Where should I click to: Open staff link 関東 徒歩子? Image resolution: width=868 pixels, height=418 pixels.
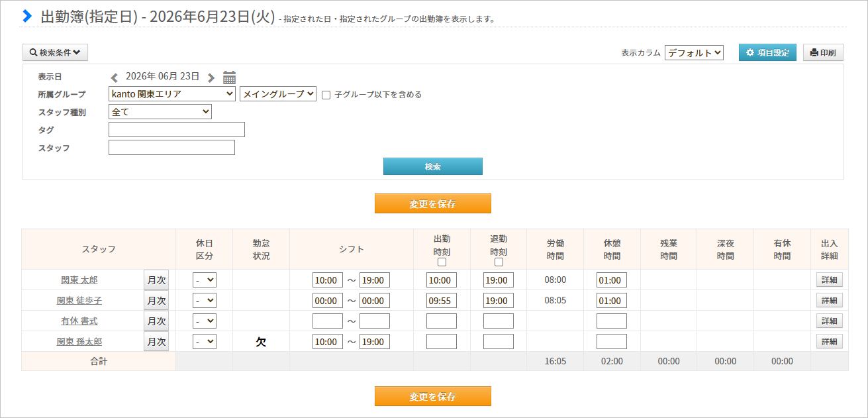click(x=79, y=301)
